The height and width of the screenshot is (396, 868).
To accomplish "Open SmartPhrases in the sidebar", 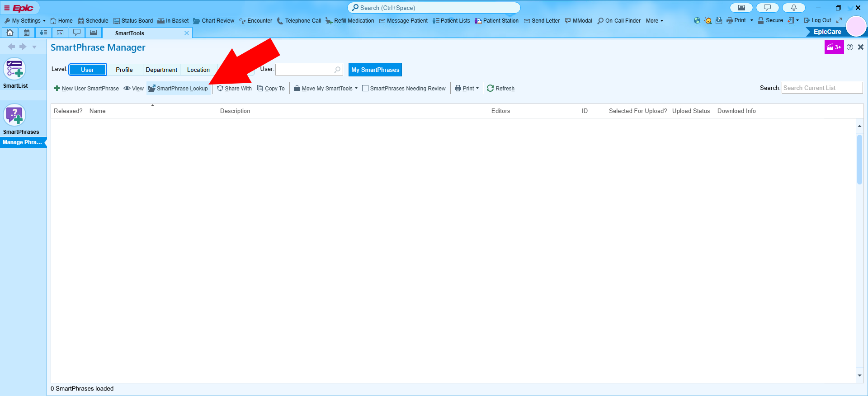I will click(x=21, y=119).
